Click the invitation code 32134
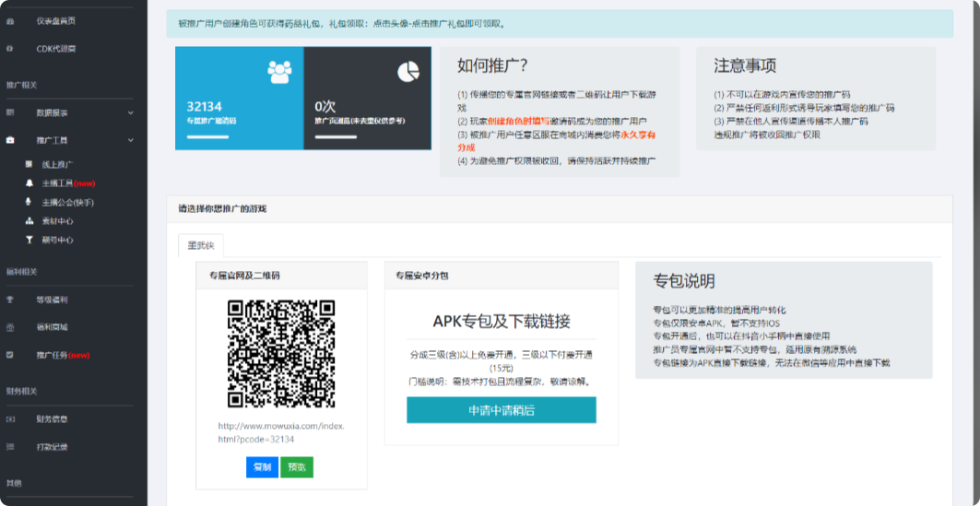 coord(205,107)
